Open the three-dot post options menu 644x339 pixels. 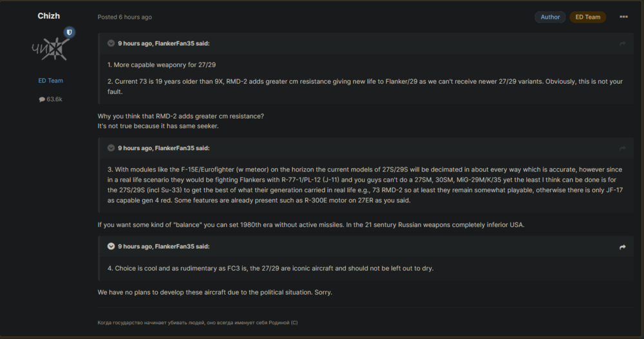pos(623,17)
